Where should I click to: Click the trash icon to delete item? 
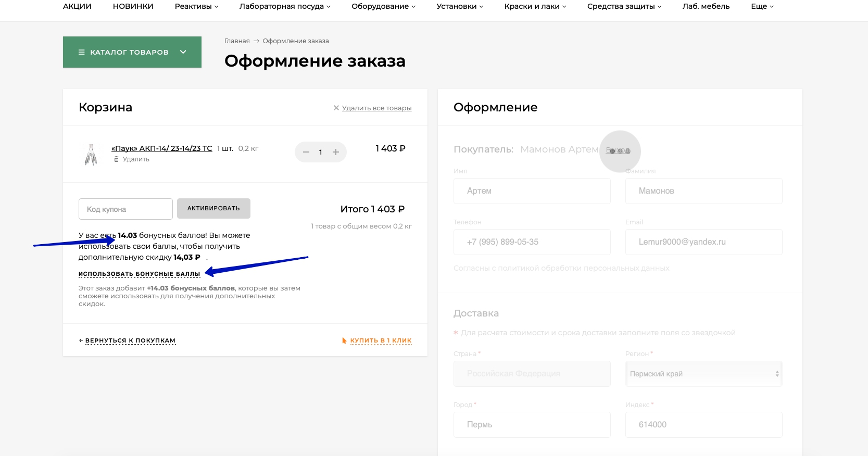click(x=116, y=159)
